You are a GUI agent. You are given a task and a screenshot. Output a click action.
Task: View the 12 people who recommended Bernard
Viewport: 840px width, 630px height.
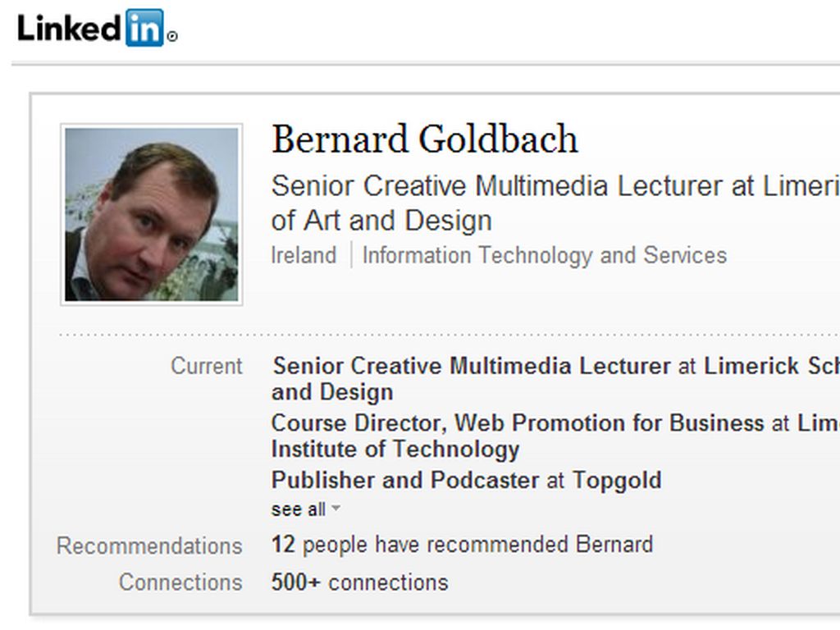(462, 545)
